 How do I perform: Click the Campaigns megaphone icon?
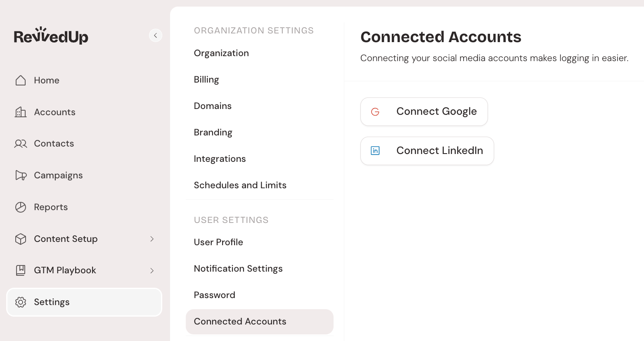21,175
